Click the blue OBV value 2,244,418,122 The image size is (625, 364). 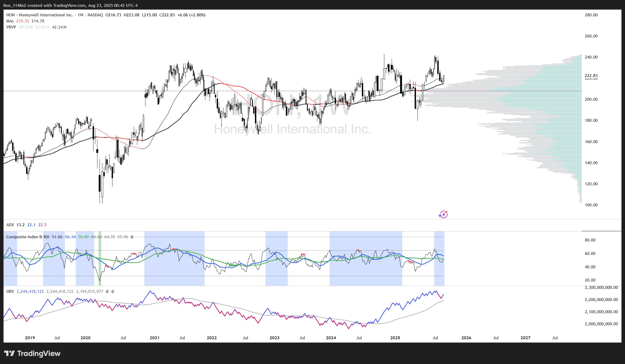tap(30, 292)
